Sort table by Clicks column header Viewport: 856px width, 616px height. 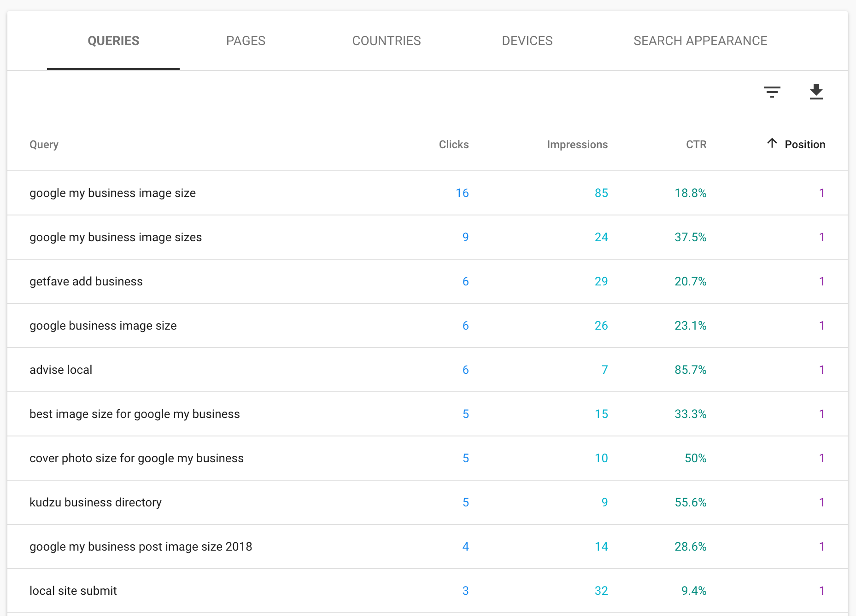[x=453, y=145]
